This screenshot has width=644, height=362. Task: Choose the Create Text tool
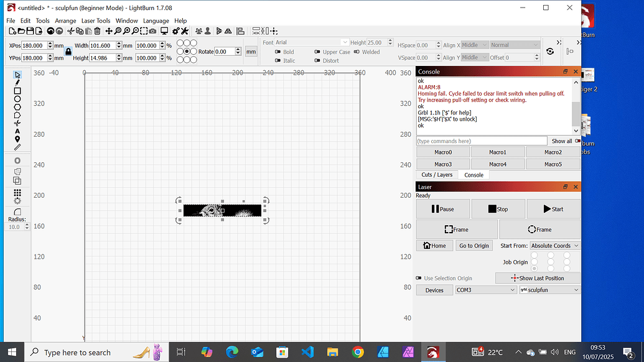[x=17, y=131]
